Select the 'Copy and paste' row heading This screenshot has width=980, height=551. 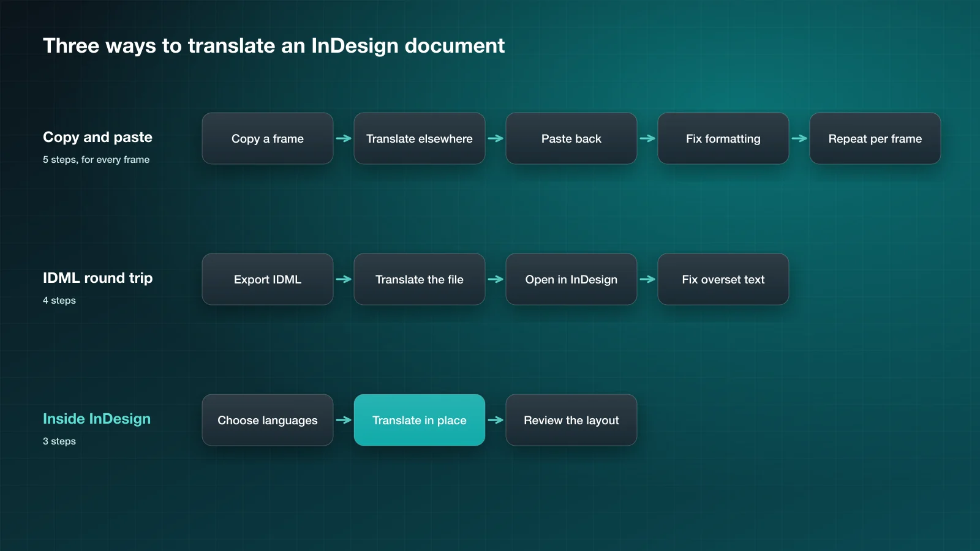tap(97, 137)
